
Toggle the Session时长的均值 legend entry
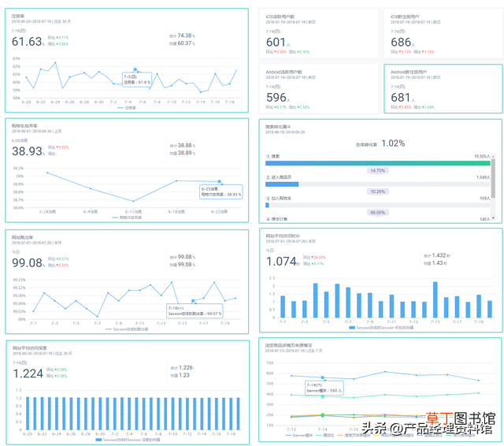point(381,328)
